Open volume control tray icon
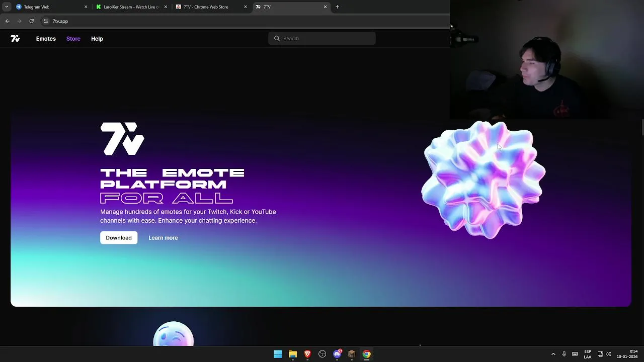 (608, 354)
